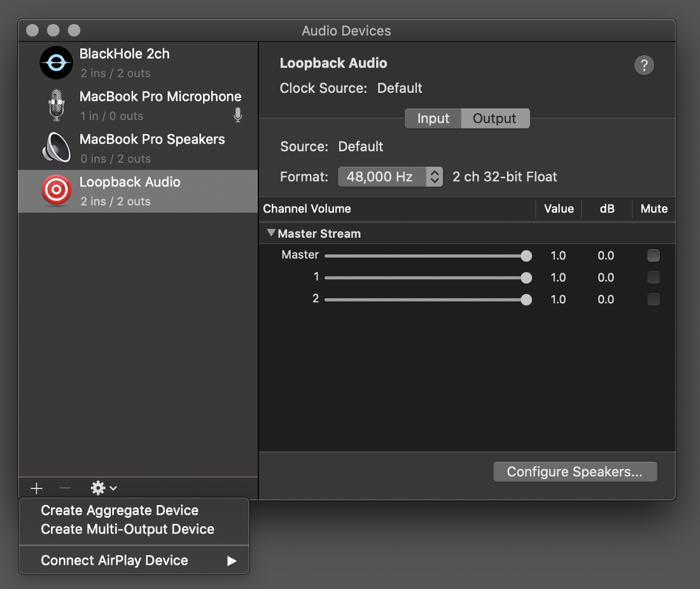700x589 pixels.
Task: Open the 48,000 Hz format dropdown
Action: pyautogui.click(x=390, y=177)
